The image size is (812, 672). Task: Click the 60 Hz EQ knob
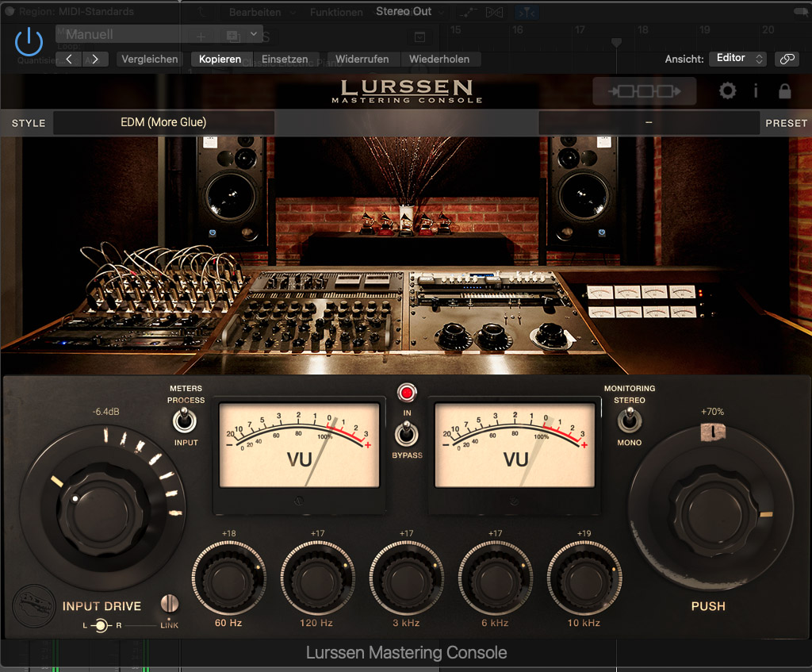[228, 578]
